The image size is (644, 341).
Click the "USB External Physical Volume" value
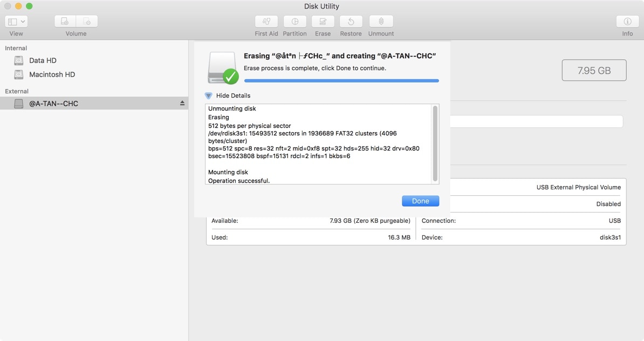point(578,187)
